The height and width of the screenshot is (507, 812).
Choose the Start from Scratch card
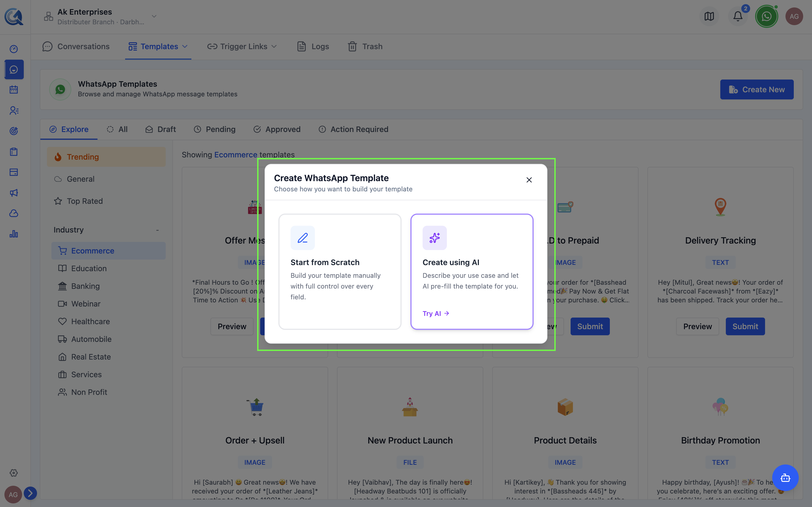(340, 272)
